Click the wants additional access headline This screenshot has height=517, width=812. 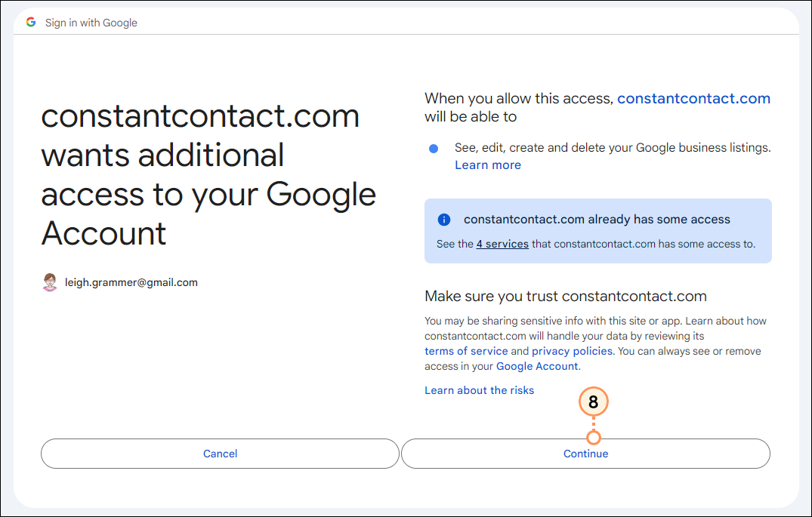tap(208, 174)
